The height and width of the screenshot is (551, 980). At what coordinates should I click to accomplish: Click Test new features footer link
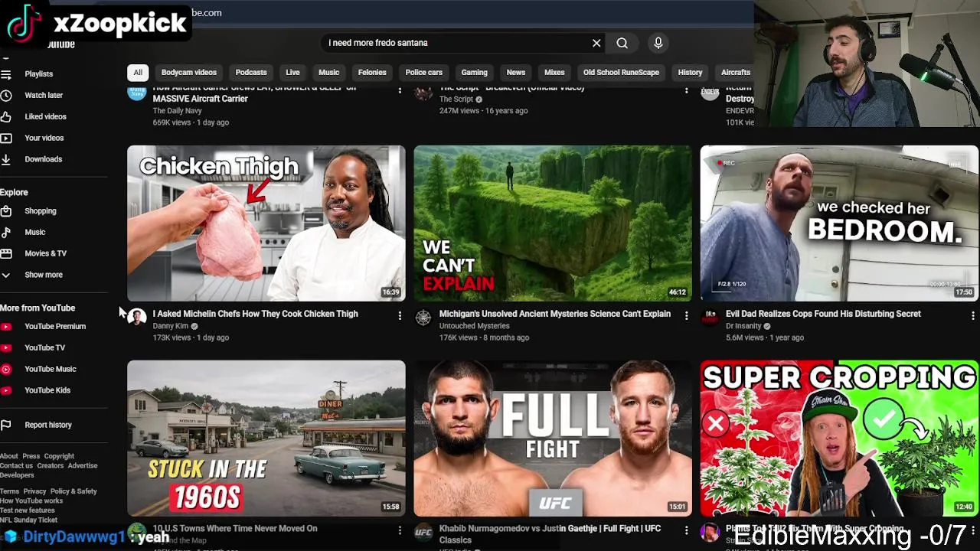coord(28,510)
